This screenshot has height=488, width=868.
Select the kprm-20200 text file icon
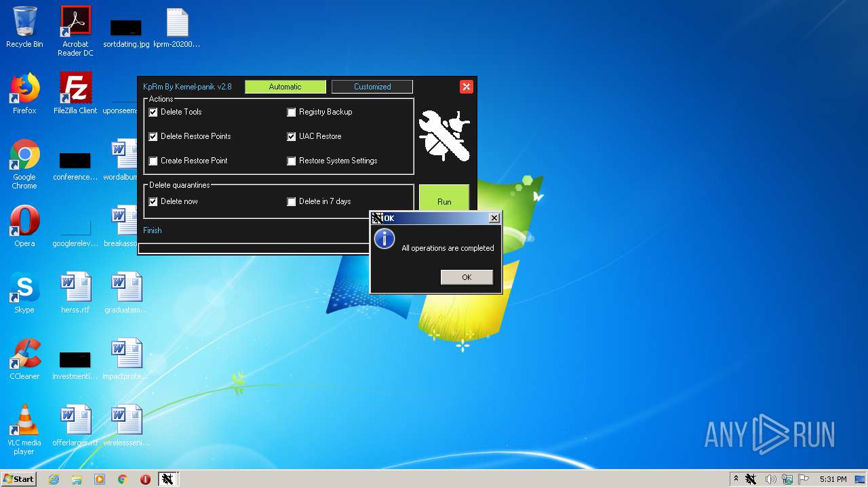[177, 28]
